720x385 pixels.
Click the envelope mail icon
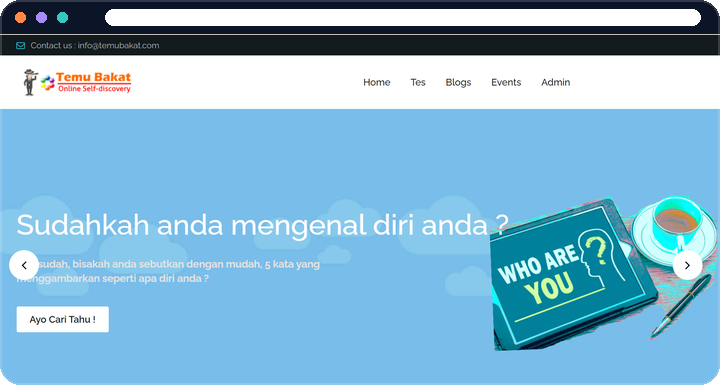(21, 45)
